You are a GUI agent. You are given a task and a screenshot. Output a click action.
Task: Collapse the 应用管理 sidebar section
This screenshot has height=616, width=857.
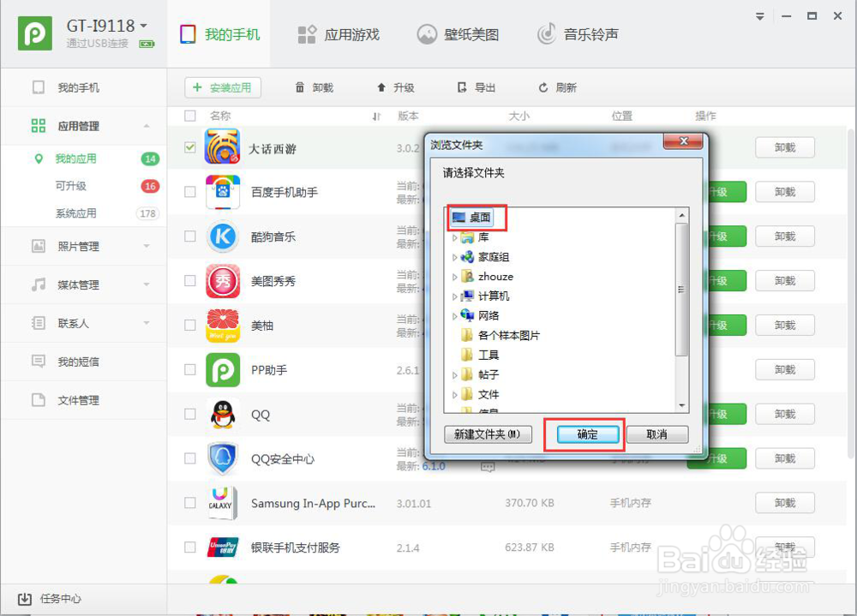(x=147, y=126)
